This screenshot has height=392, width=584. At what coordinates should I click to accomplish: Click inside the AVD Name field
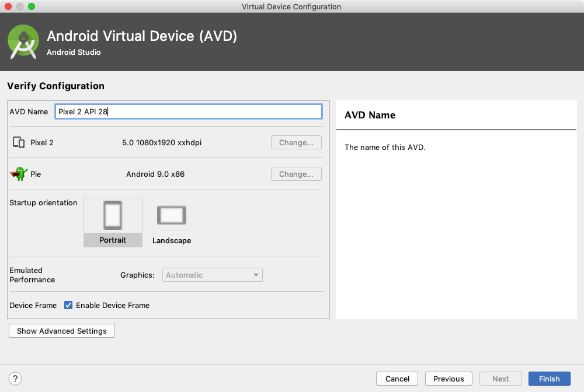point(189,111)
